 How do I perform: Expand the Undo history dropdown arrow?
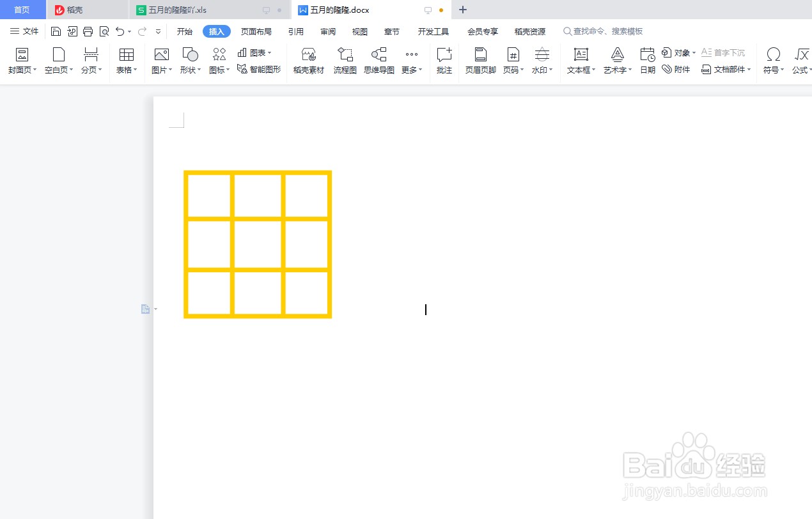tap(130, 31)
